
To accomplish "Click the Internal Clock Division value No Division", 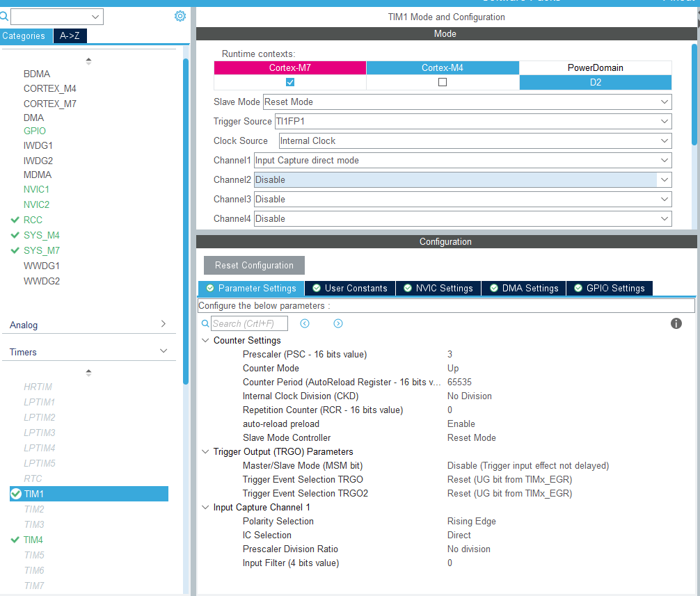I will [x=469, y=396].
